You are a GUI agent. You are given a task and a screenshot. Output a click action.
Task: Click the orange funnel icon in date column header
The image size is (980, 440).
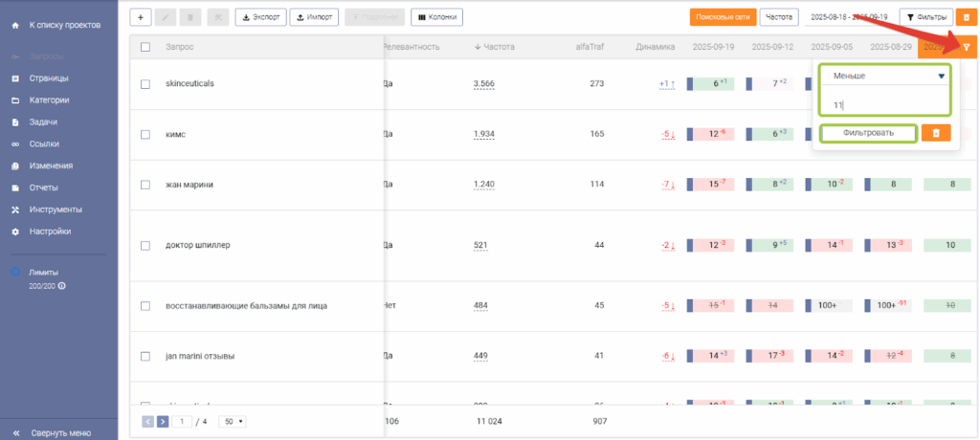point(966,47)
